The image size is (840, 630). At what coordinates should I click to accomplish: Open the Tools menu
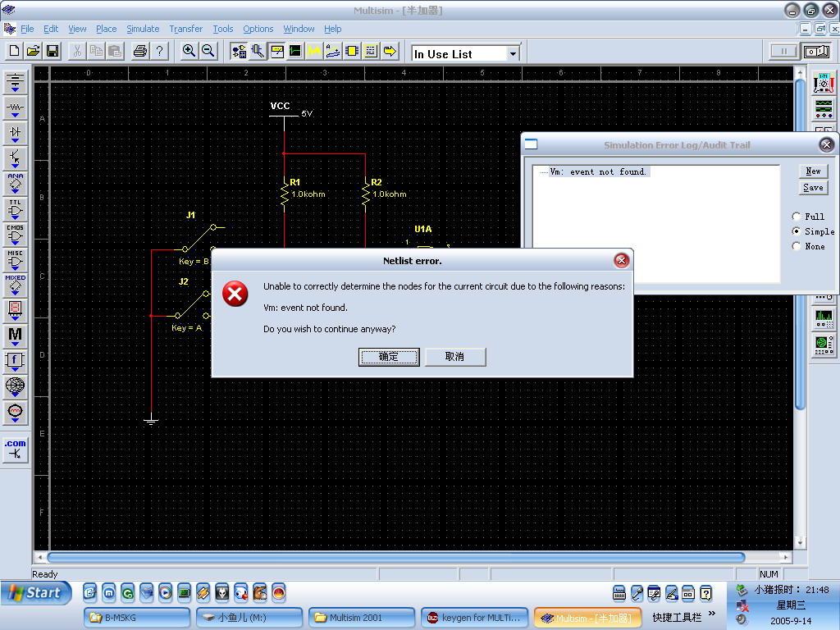click(223, 29)
